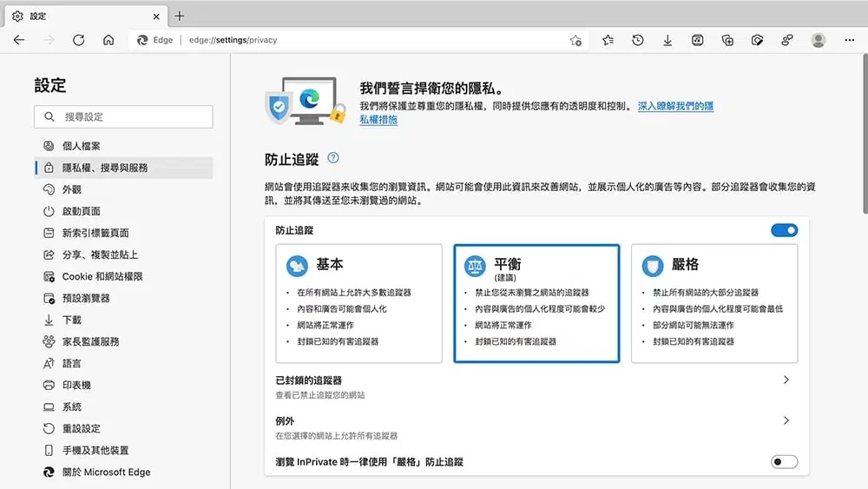
Task: Close the 設定 browser tab
Action: (156, 17)
